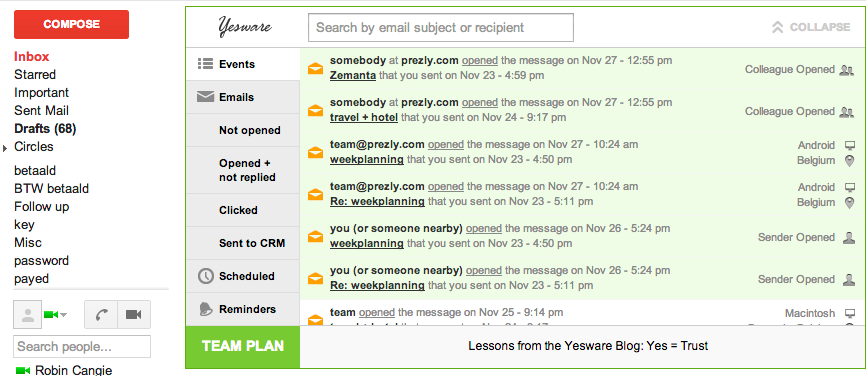Click the Search by email subject field
Screen dimensions: 866x376
tap(441, 28)
